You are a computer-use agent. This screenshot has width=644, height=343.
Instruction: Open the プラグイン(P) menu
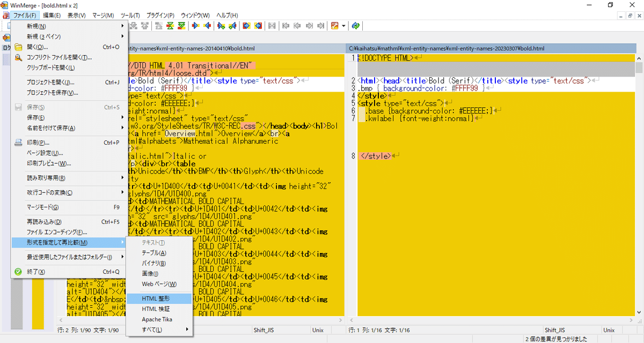160,16
